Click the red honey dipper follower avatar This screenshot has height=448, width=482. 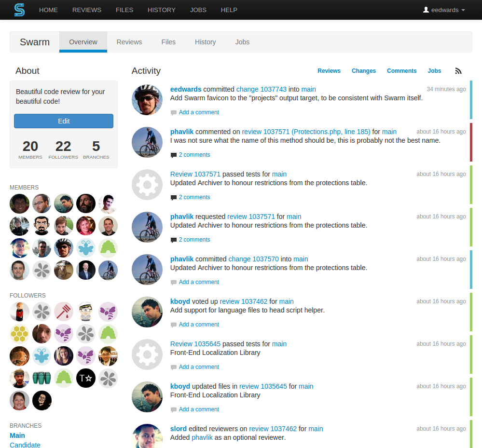[x=64, y=312]
